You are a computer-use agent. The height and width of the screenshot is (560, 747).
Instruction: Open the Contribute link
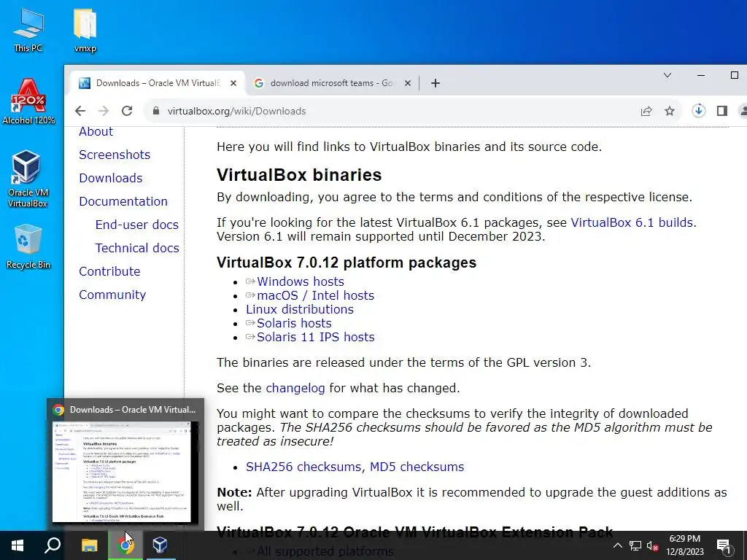tap(109, 271)
